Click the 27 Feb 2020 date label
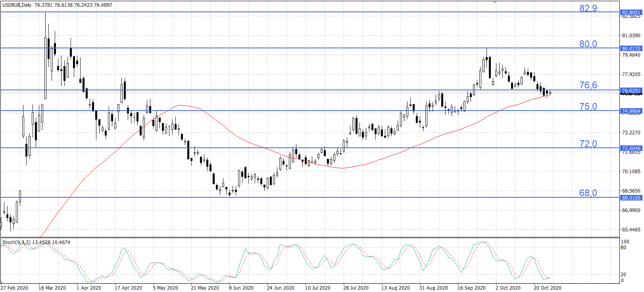 [x=15, y=288]
